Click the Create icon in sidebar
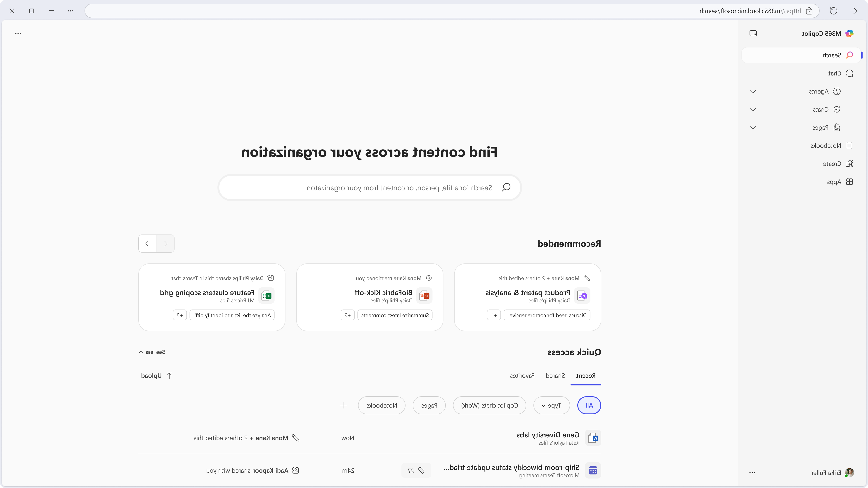This screenshot has height=488, width=868. (x=849, y=164)
